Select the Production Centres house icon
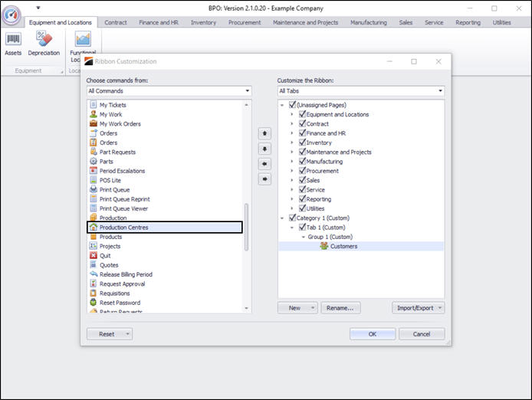Screen dimensions: 532x400 coord(94,227)
